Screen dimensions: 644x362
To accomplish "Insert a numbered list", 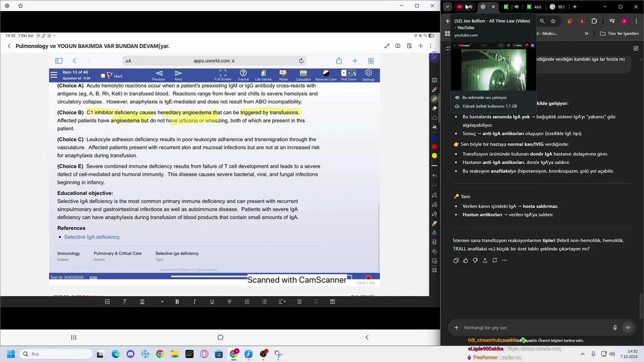I will [247, 302].
